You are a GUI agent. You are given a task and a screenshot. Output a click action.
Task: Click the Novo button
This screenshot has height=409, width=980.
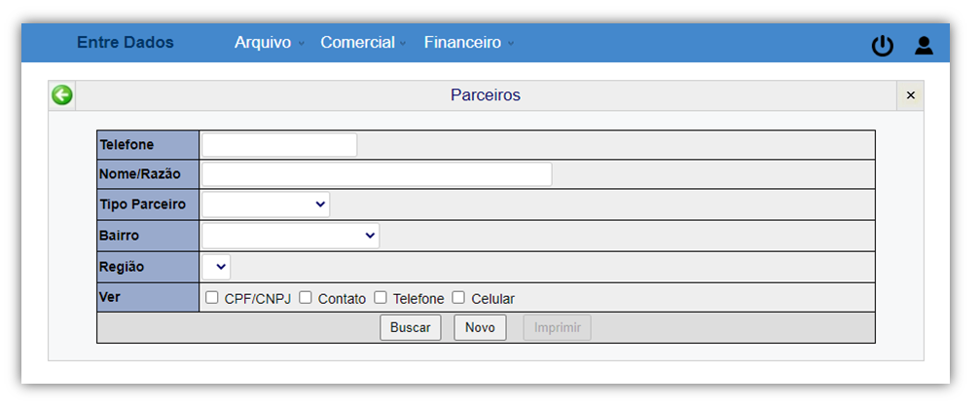(x=480, y=328)
